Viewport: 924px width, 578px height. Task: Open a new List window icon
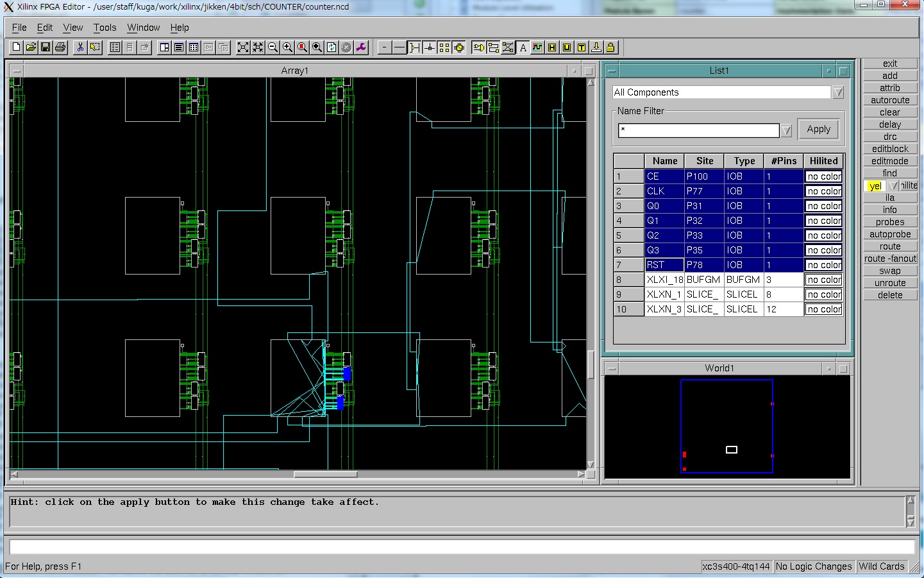click(179, 47)
